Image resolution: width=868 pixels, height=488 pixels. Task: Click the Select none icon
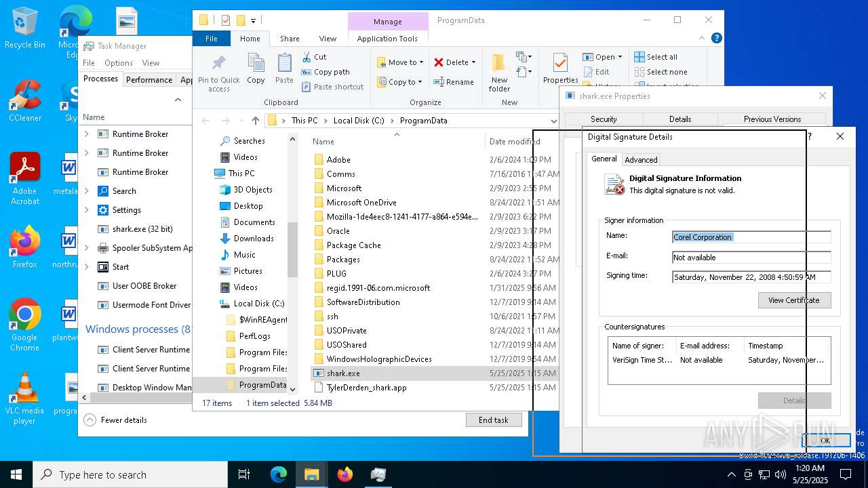(x=639, y=72)
